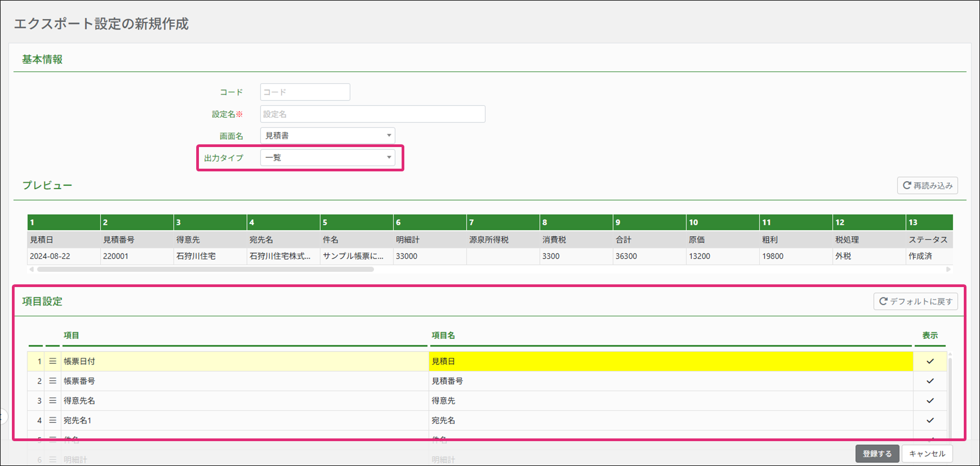Click the 項目名 column header

tap(443, 335)
